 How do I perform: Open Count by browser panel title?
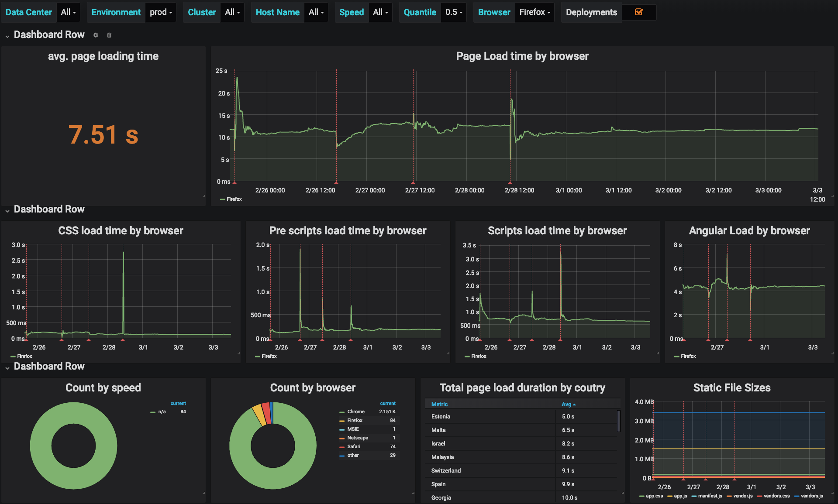click(x=313, y=387)
